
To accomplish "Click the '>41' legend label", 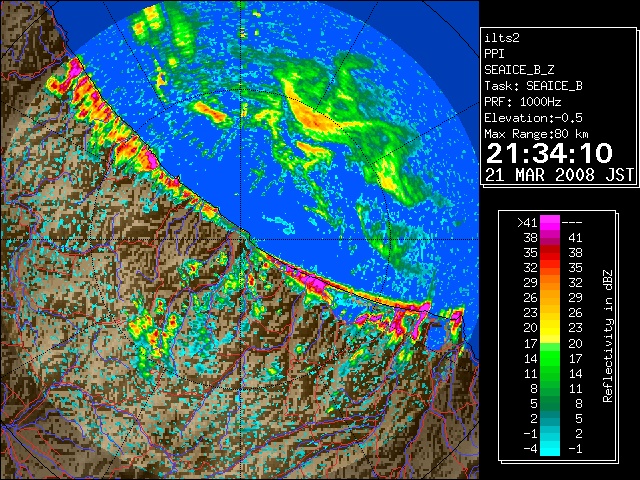I will pos(527,222).
